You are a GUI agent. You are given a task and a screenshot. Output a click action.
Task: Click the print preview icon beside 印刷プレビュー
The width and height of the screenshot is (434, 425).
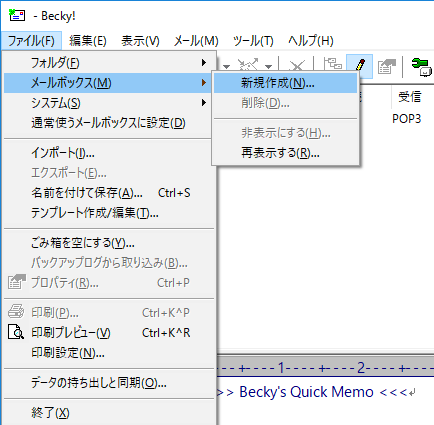coord(16,332)
